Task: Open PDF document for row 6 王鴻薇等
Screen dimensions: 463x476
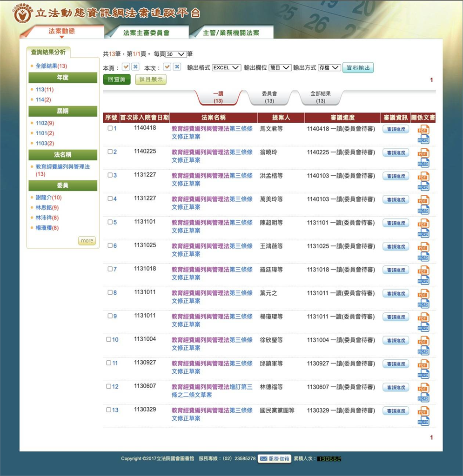Action: pyautogui.click(x=423, y=247)
